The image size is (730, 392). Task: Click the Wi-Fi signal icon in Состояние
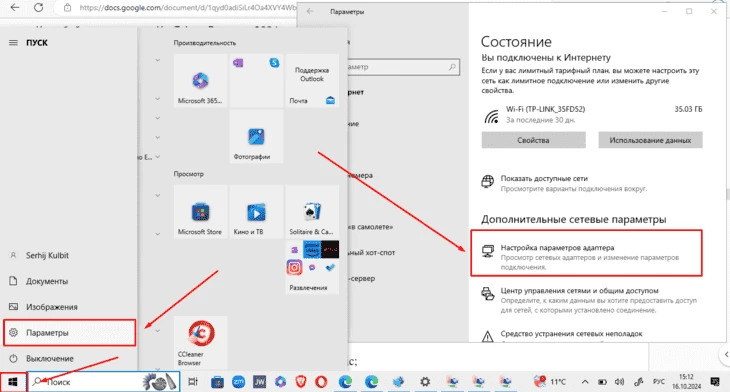click(491, 115)
